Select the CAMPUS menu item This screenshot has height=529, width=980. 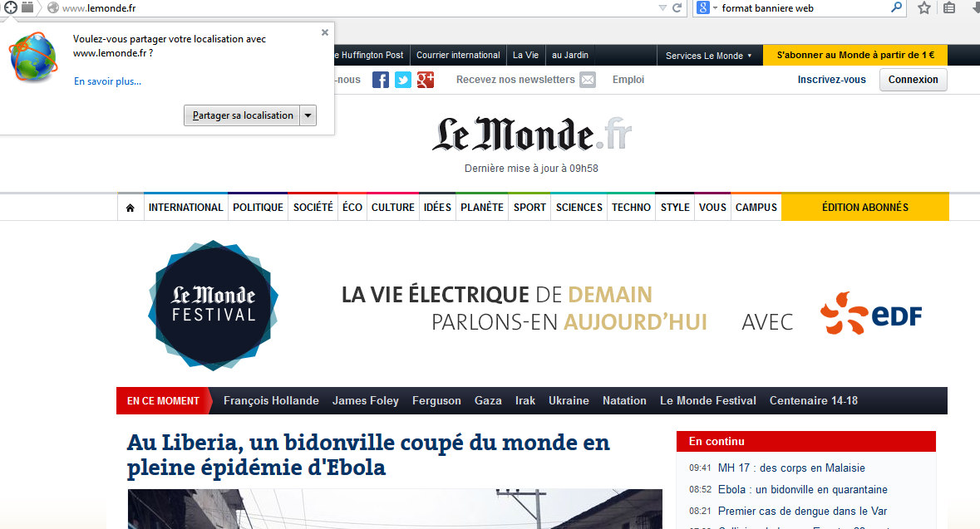[x=756, y=208]
